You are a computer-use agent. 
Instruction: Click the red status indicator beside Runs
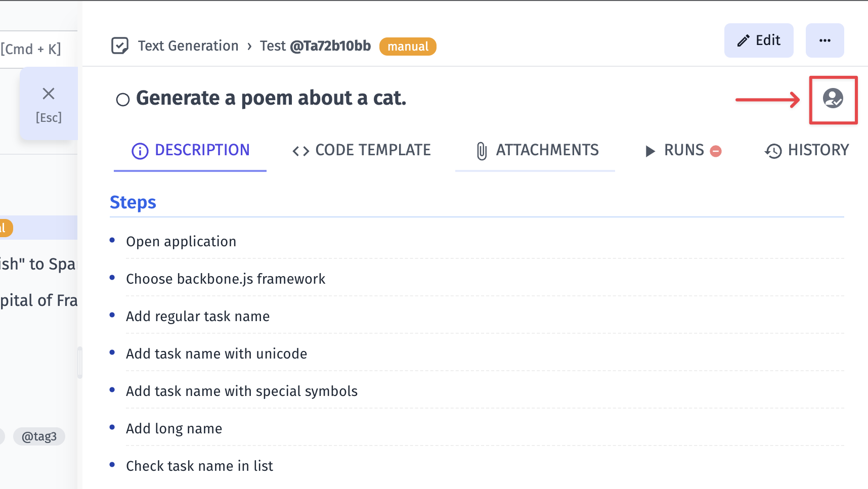tap(716, 151)
